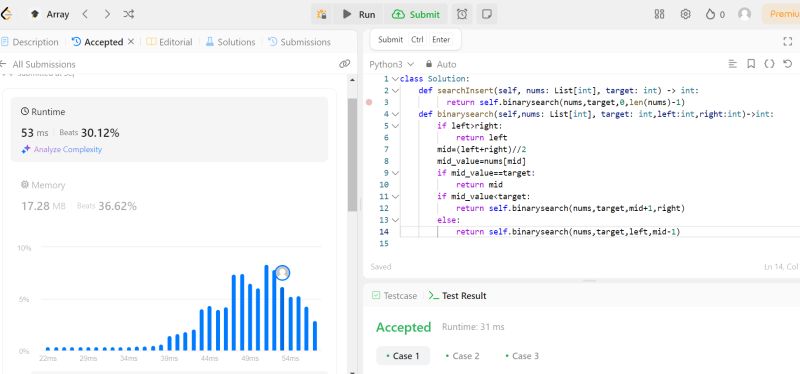Go to next problem arrow
Screen dimensions: 800x374
point(107,14)
